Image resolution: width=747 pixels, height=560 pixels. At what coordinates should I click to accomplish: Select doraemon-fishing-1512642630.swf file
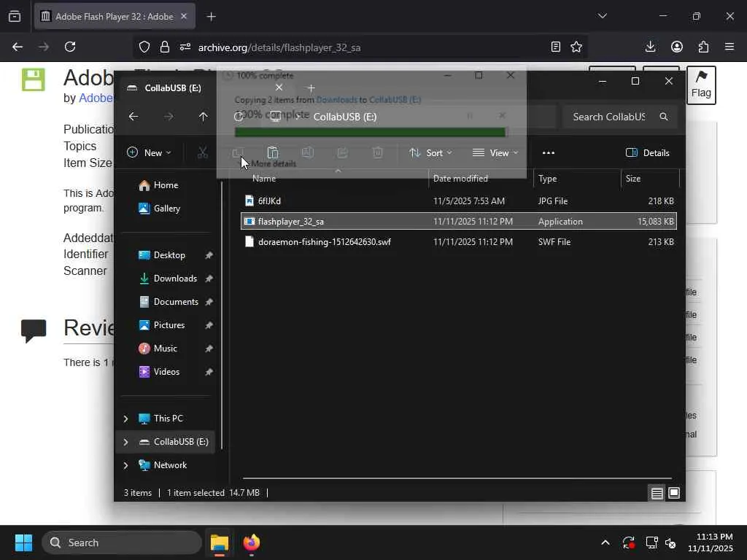[x=458, y=242]
